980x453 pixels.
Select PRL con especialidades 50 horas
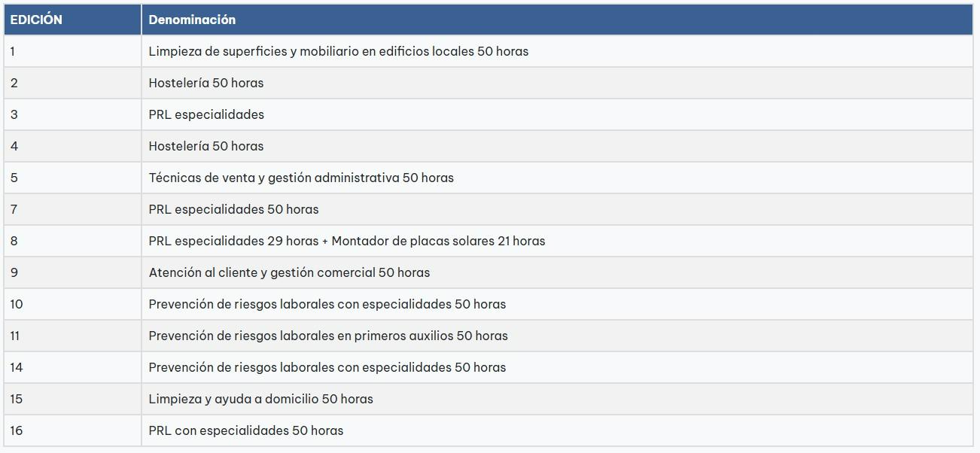tap(245, 431)
